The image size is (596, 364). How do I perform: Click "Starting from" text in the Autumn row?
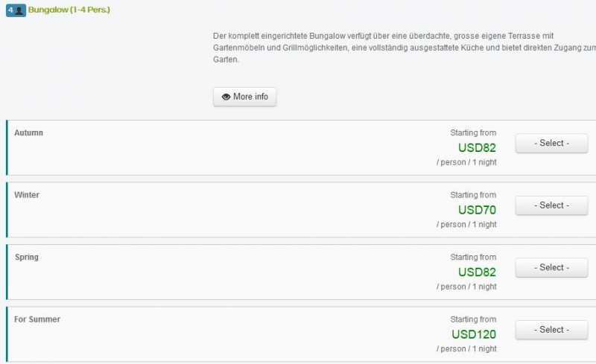pyautogui.click(x=473, y=132)
